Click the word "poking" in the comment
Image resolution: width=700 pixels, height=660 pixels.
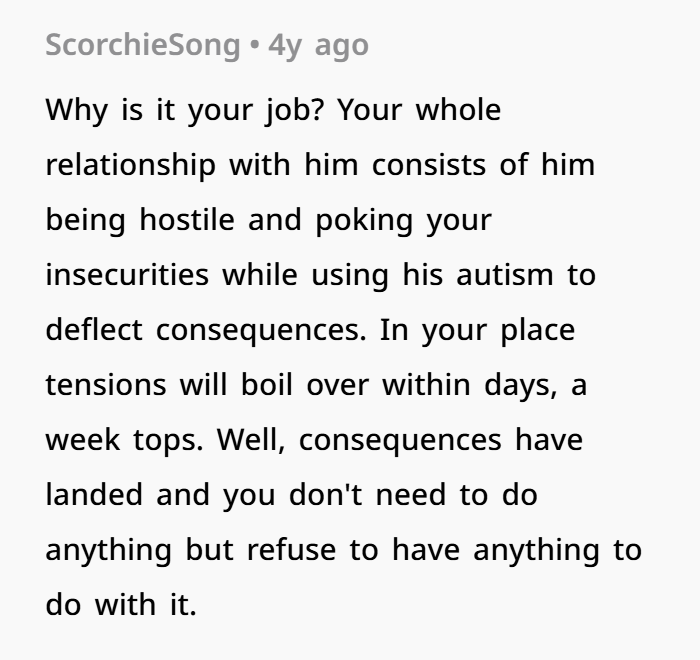364,221
